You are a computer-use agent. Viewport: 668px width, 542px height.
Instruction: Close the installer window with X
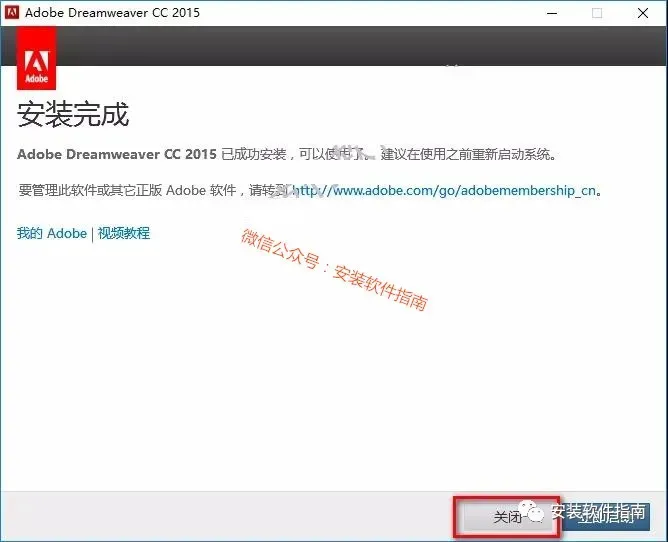[x=643, y=13]
